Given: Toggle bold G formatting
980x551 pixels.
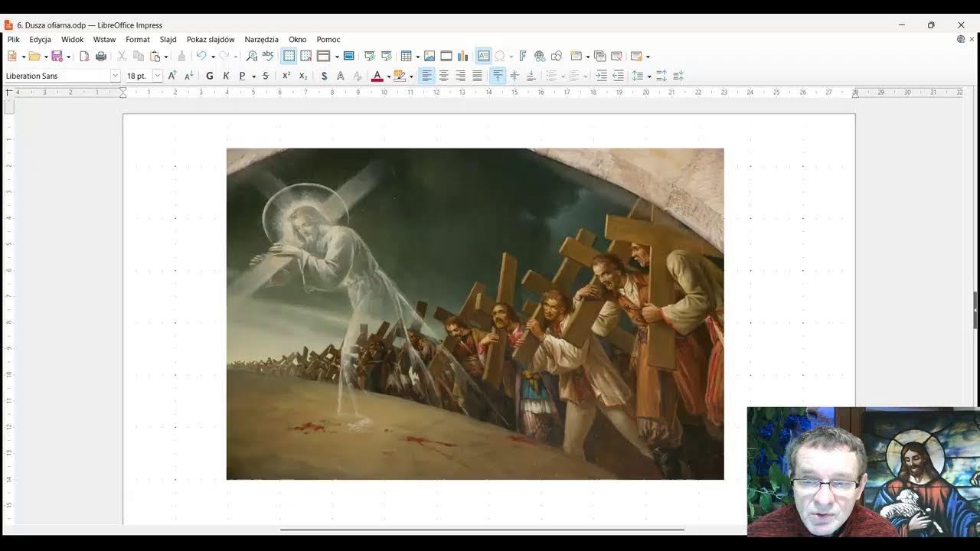Looking at the screenshot, I should pyautogui.click(x=209, y=76).
